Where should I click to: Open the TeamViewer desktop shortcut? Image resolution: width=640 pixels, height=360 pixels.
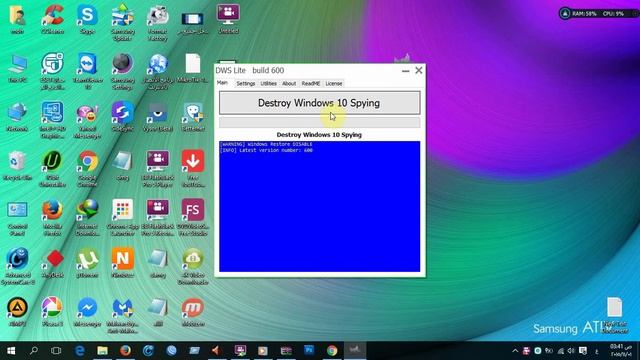(x=87, y=71)
